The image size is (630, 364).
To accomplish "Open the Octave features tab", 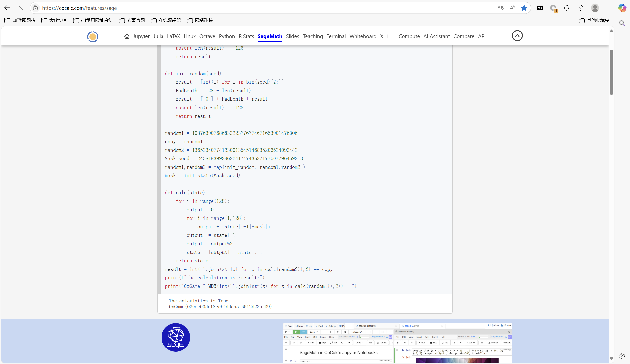I will [x=207, y=36].
